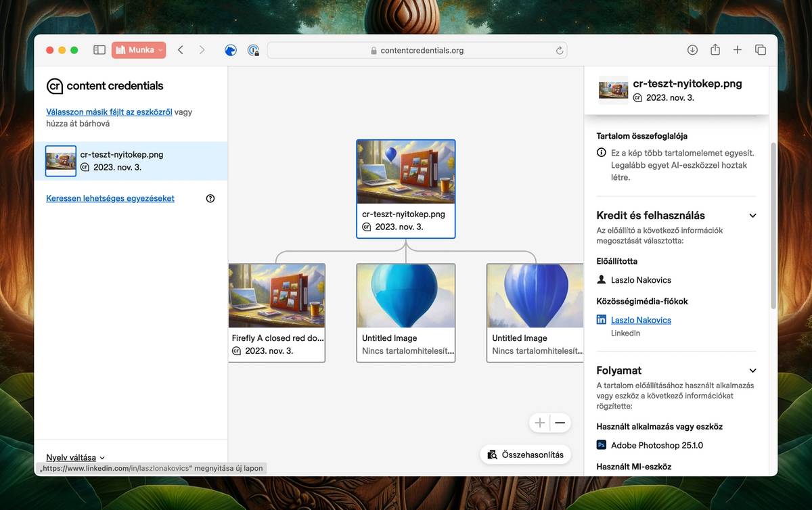The width and height of the screenshot is (812, 510).
Task: Select cr-teszt-nyitokep.png in left file list
Action: point(131,161)
